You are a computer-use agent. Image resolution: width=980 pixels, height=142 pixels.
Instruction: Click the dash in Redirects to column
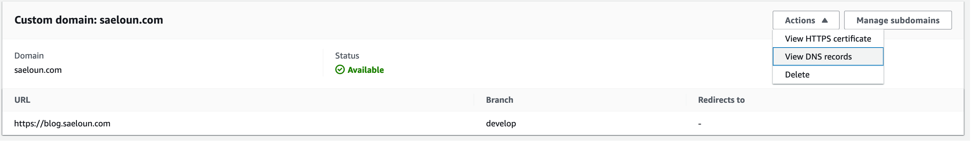699,124
